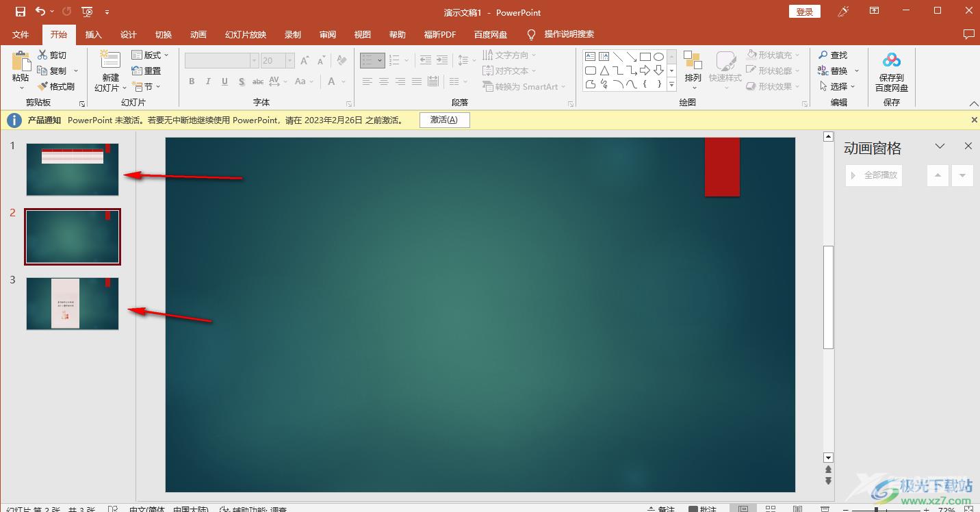Go to next slide double-arrow button
This screenshot has width=980, height=512.
pyautogui.click(x=828, y=481)
